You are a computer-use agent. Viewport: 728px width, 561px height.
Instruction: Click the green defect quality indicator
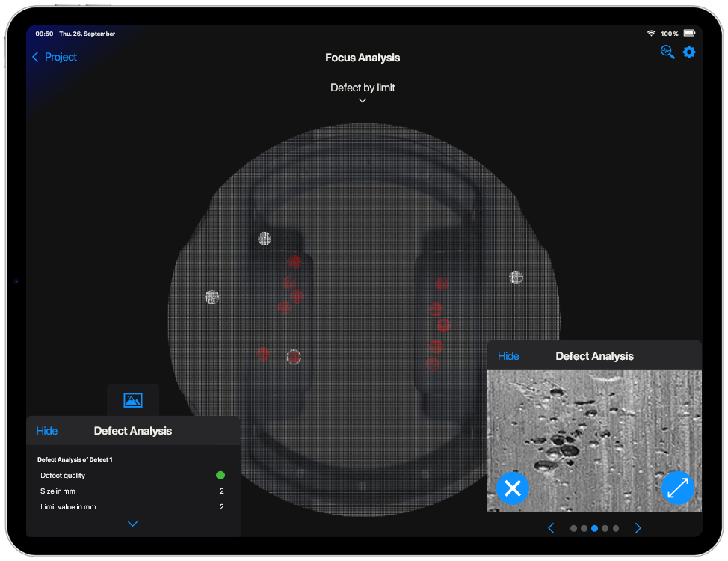pos(220,475)
